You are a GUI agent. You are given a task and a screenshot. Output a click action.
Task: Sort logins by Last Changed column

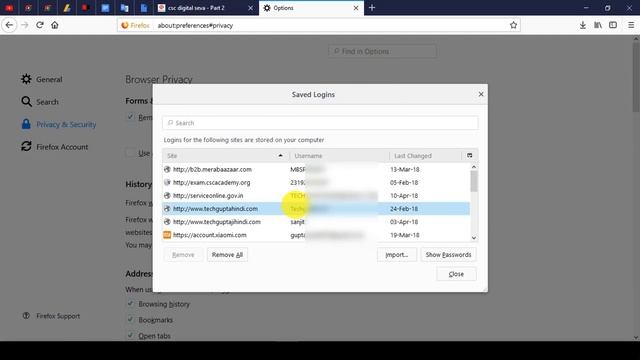pos(425,156)
